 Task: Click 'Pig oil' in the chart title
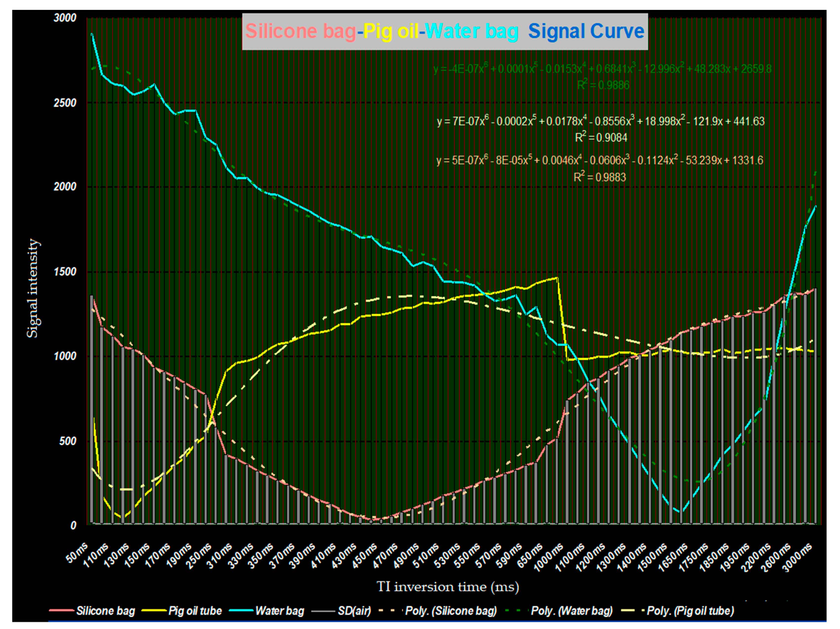(x=391, y=31)
